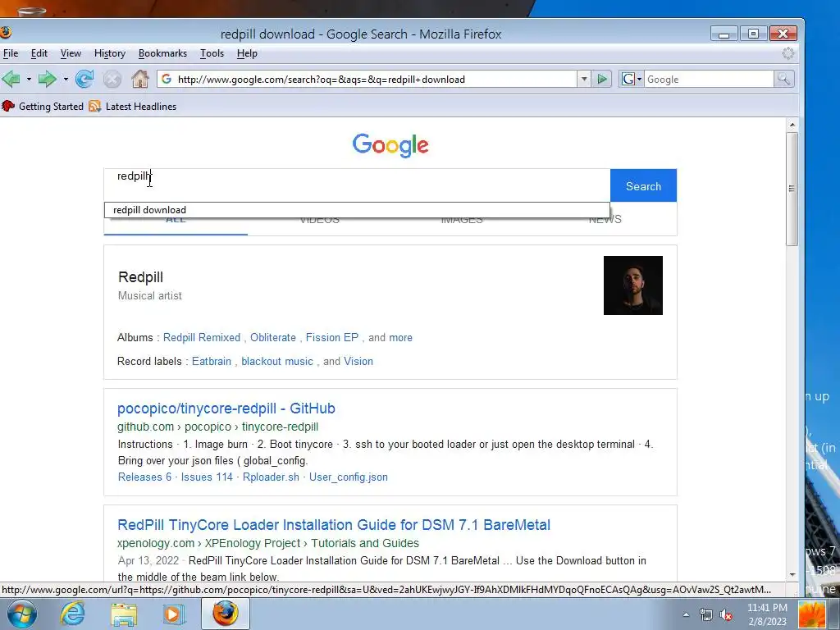
Task: Open the Forward history dropdown arrow
Action: click(66, 80)
